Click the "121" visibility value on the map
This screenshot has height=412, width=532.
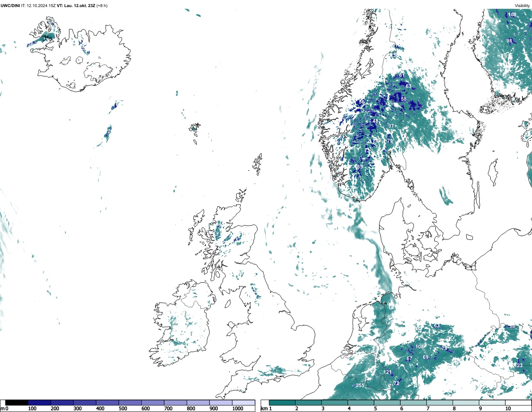tap(387, 372)
